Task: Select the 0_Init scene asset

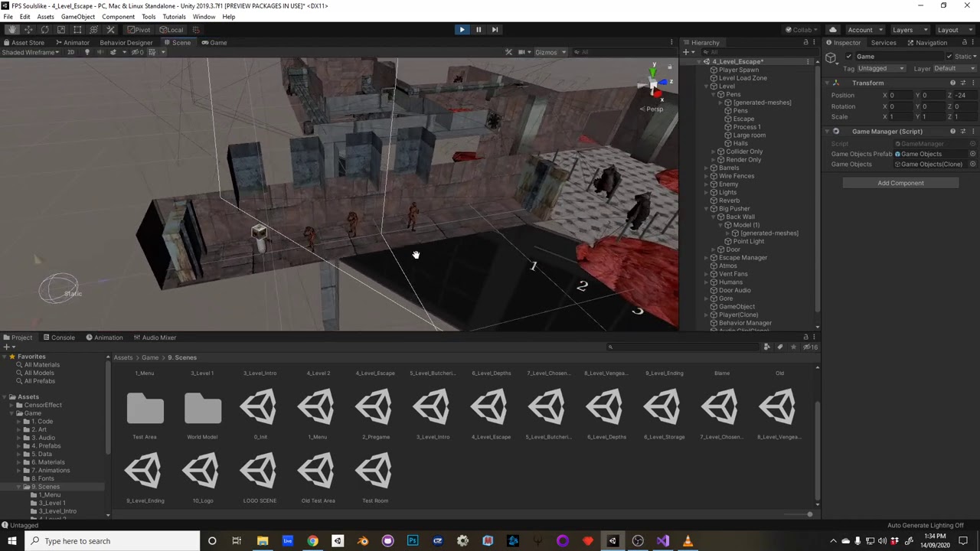Action: 260,412
